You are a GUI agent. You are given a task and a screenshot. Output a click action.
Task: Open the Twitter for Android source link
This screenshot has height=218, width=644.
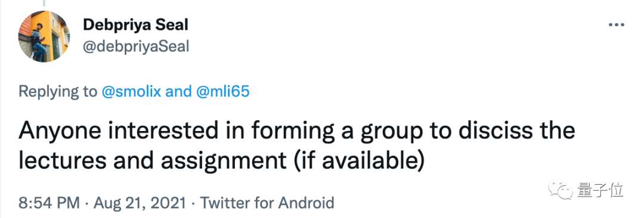[x=267, y=203]
